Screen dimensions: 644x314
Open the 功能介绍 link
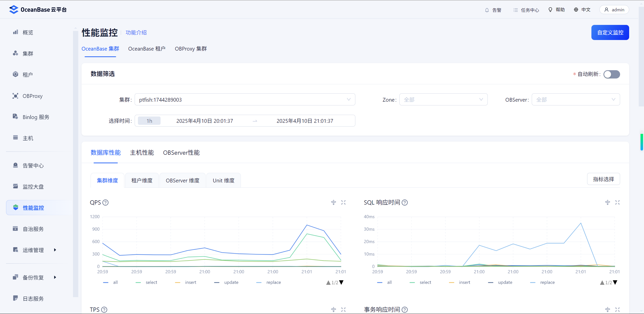[136, 33]
